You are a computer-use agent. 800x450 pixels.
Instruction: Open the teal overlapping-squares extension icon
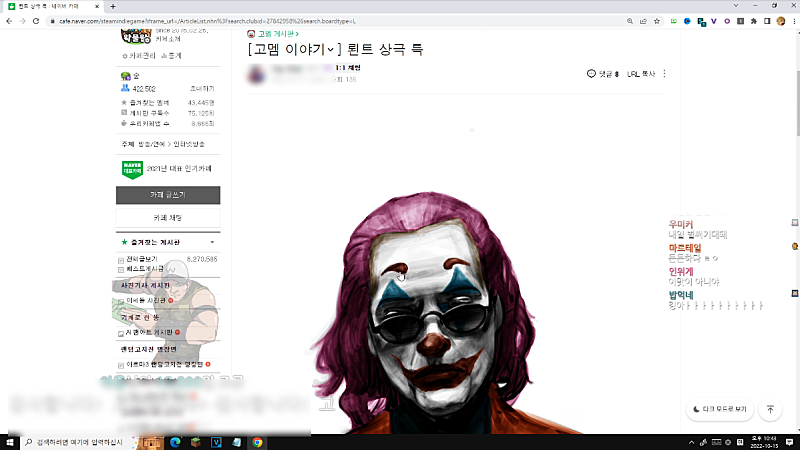click(702, 21)
